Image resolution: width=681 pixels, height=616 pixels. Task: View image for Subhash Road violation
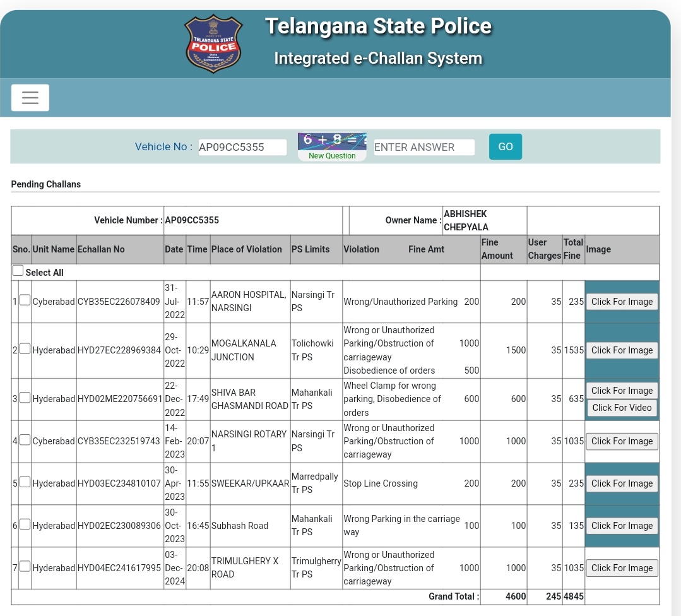[622, 526]
